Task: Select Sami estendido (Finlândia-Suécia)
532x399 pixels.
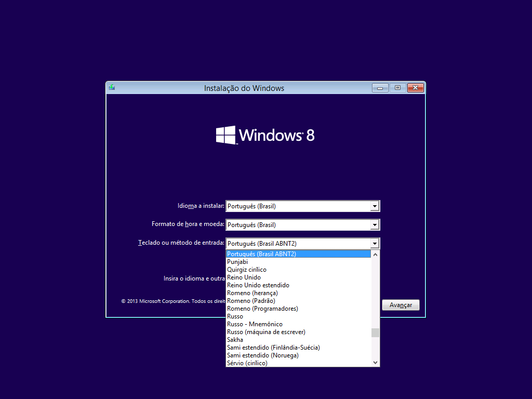Action: [x=298, y=348]
